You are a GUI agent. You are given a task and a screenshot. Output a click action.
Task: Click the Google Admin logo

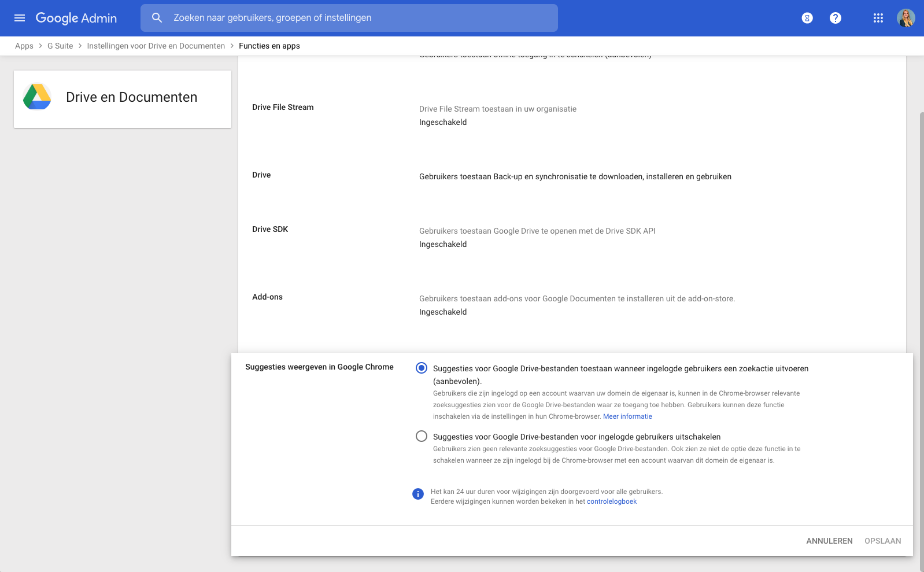point(76,18)
